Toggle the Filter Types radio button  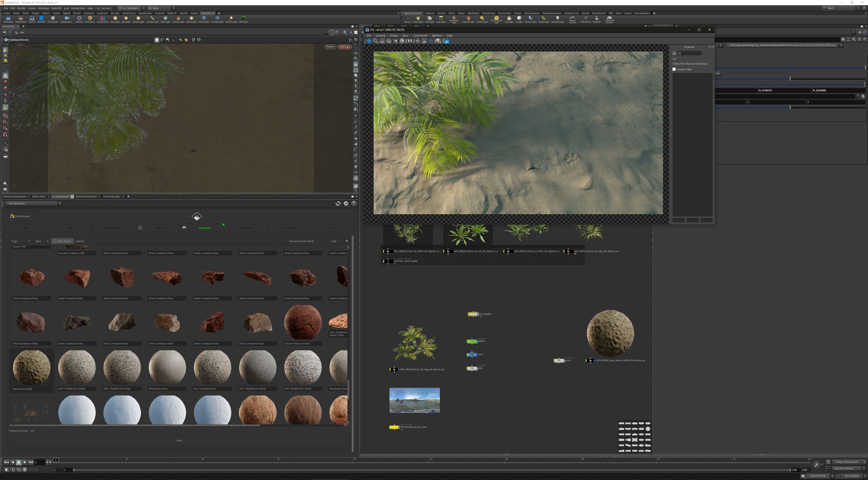(54, 241)
